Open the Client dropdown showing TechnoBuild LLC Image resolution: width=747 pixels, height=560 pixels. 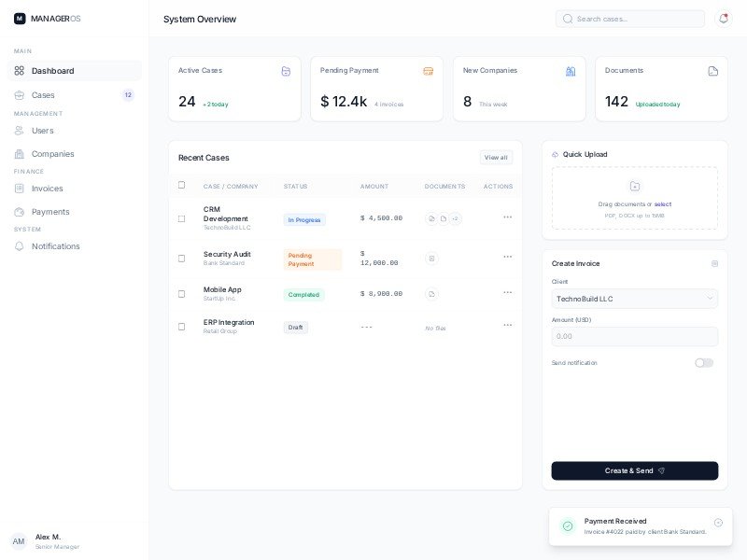tap(635, 299)
